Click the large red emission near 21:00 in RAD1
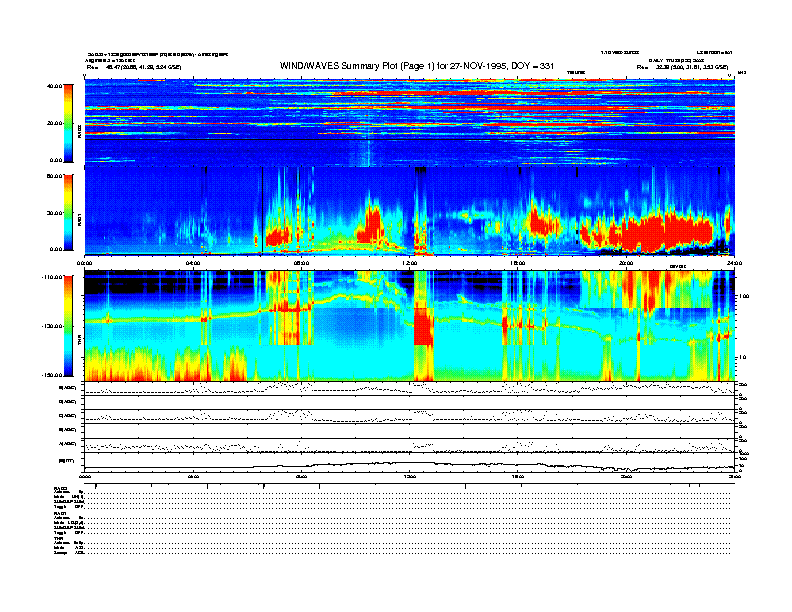 [x=662, y=232]
